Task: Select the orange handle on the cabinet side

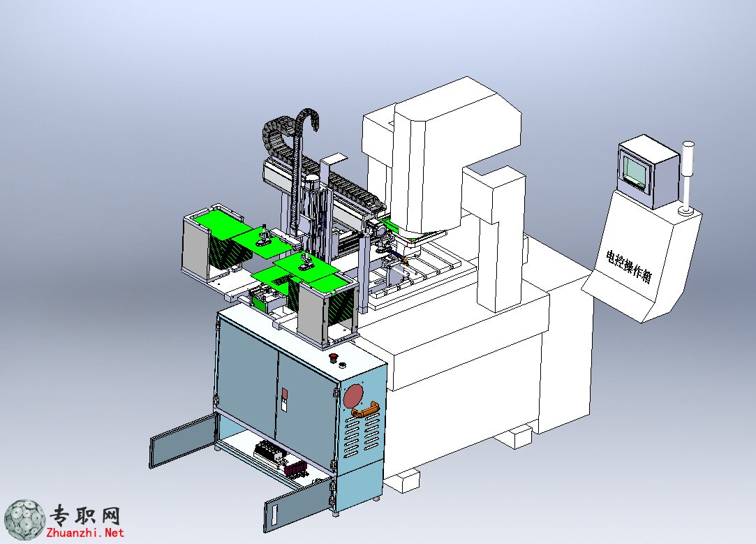Action: 365,411
